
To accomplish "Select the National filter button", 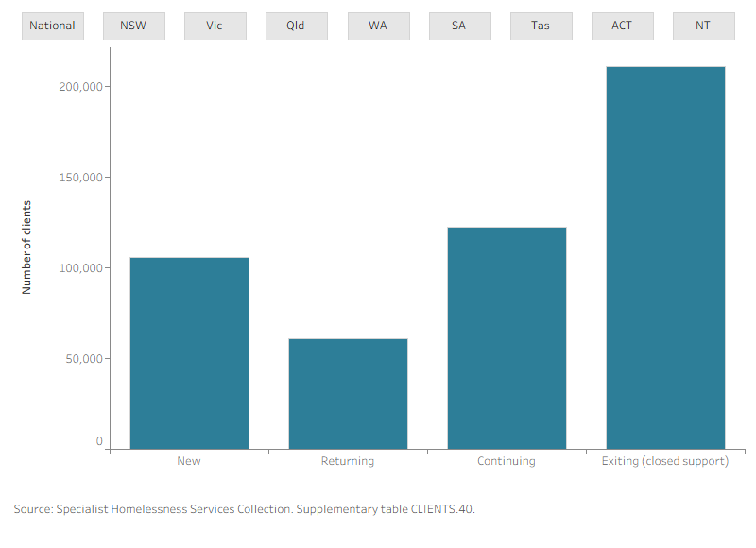I will (53, 26).
